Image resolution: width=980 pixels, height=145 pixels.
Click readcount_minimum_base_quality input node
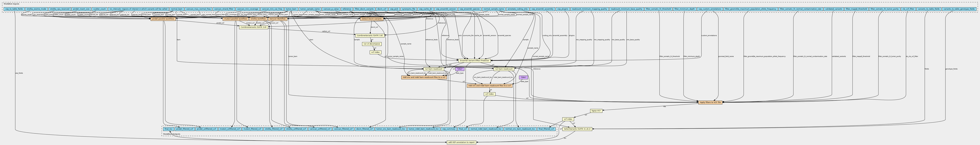pos(627,9)
